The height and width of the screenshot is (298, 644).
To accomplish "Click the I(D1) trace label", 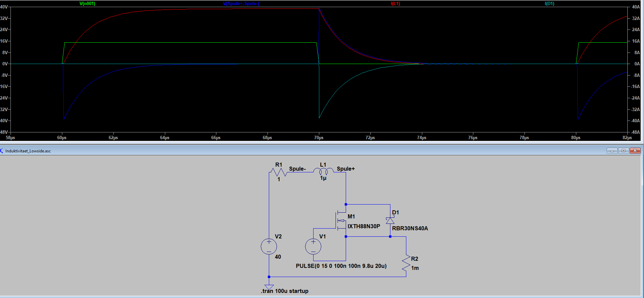I will tap(550, 4).
